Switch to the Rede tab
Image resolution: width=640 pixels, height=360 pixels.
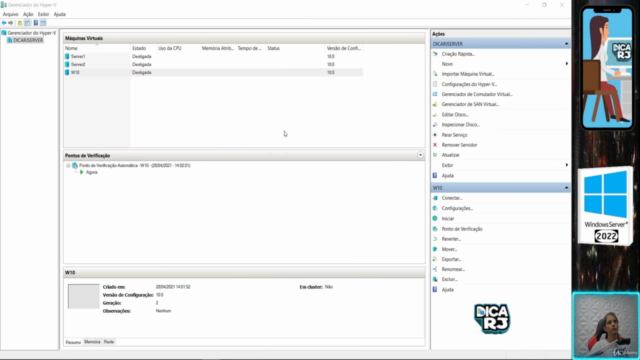point(109,342)
